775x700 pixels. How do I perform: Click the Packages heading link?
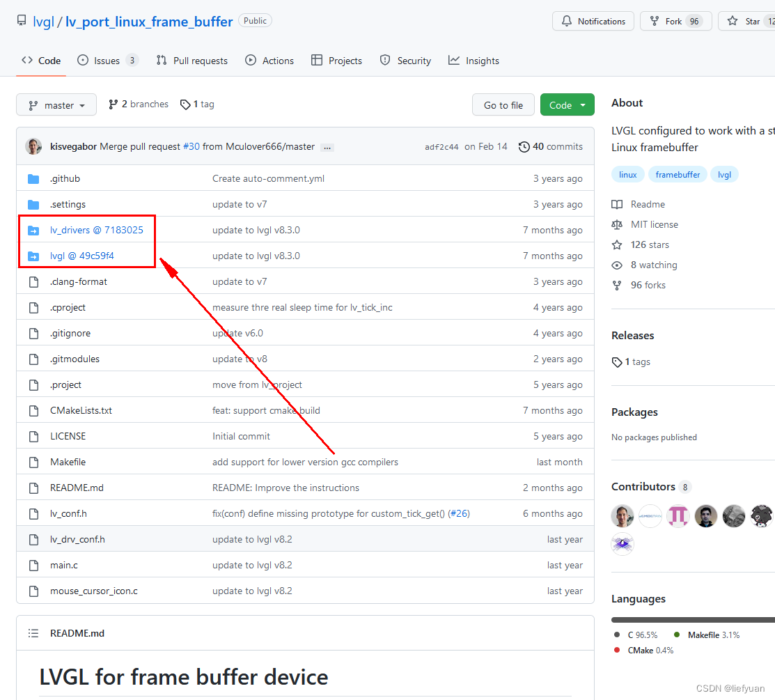tap(634, 412)
